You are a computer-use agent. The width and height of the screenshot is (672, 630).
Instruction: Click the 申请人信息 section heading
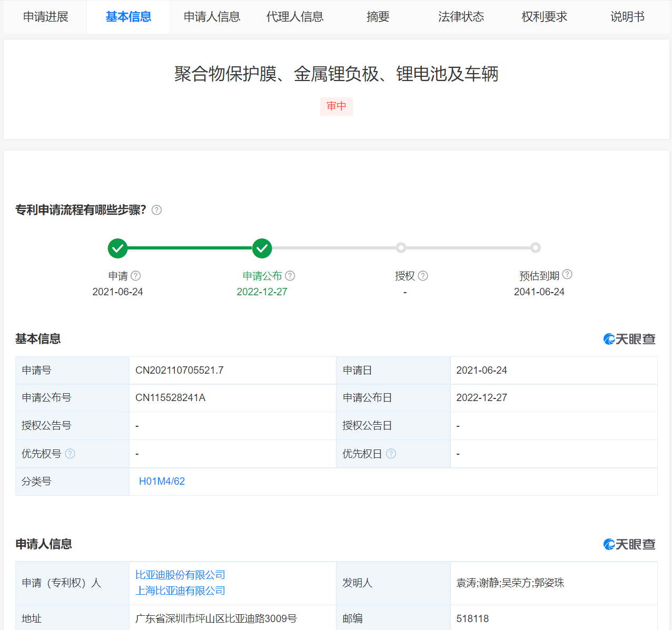tap(44, 544)
